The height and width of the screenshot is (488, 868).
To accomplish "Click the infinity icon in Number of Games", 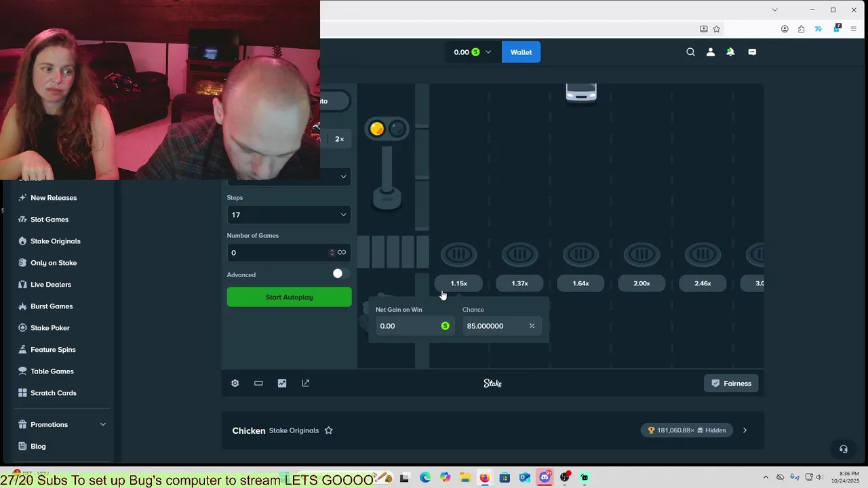I will click(x=342, y=253).
